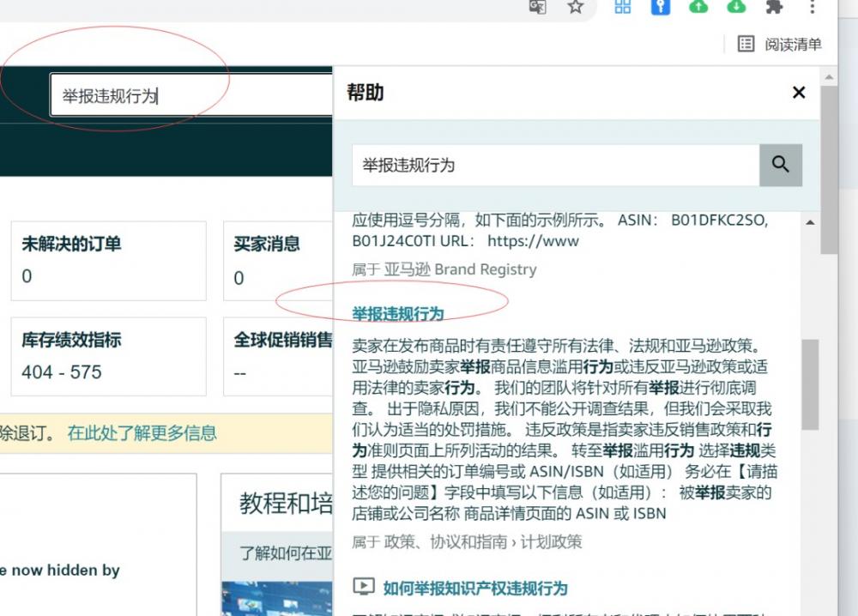Click the video icon beside 如何举报知识产权违规行为
Viewport: 858px width, 616px height.
click(x=364, y=587)
